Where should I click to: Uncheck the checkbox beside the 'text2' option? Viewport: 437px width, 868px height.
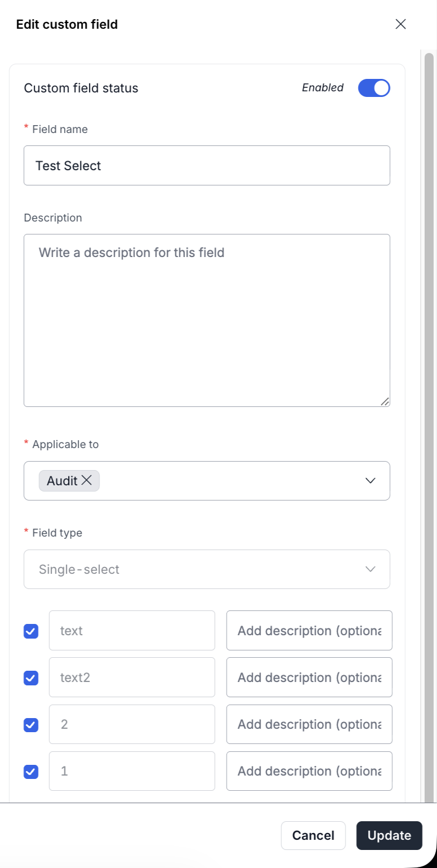[31, 677]
